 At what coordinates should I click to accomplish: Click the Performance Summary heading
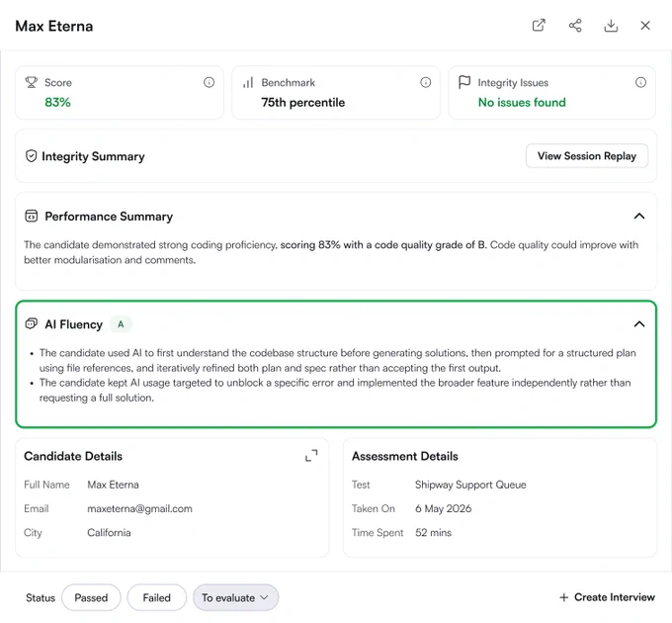109,217
